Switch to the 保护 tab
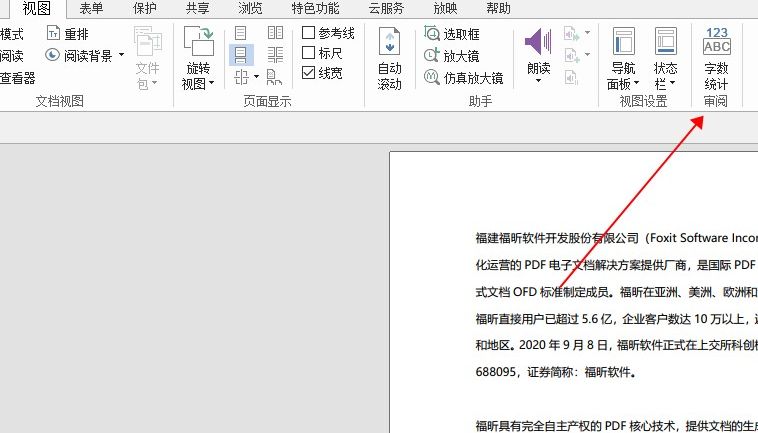 click(x=145, y=8)
